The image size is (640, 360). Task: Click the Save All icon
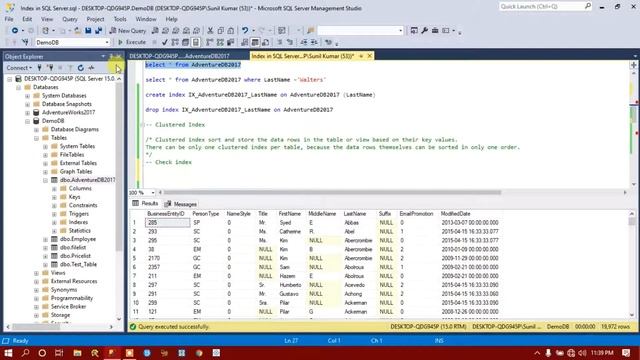[98, 31]
